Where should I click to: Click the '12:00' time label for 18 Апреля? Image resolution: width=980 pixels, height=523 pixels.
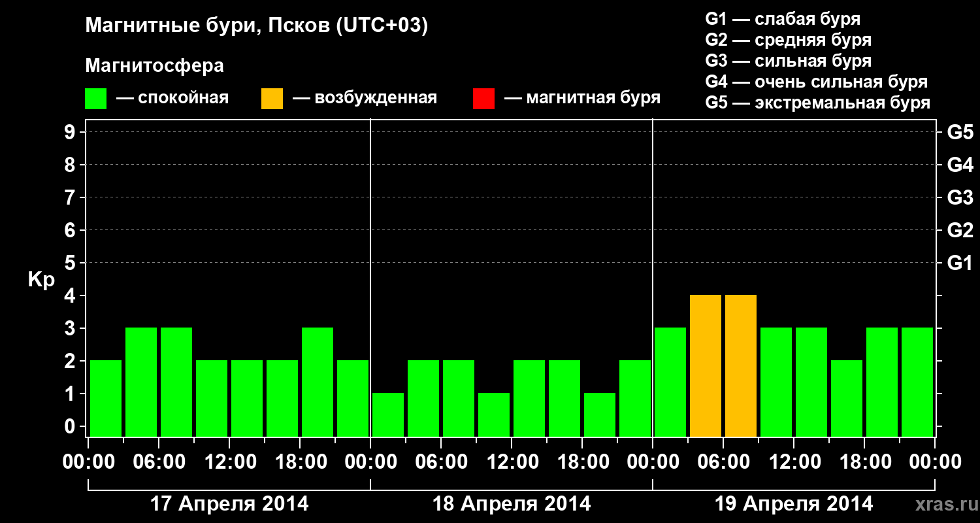coord(512,462)
